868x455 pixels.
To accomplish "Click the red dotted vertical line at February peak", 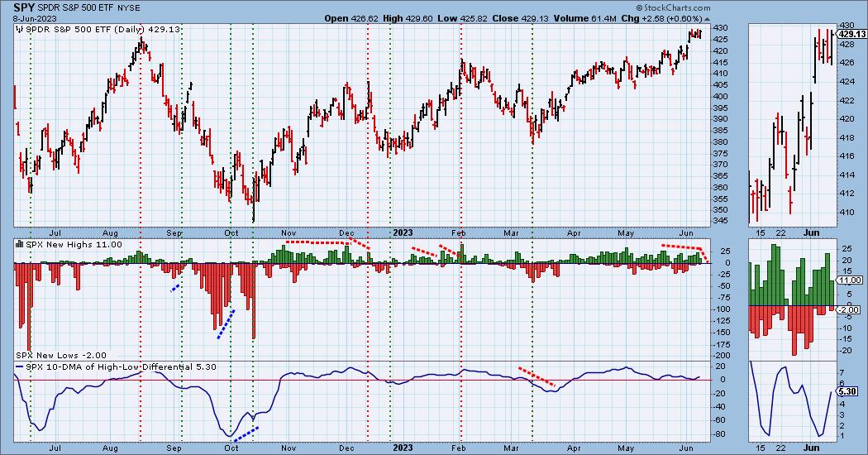I will coord(460,232).
